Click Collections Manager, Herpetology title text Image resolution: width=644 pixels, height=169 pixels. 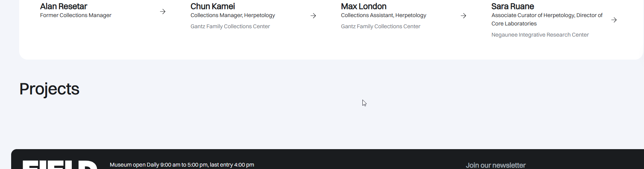[x=233, y=15]
